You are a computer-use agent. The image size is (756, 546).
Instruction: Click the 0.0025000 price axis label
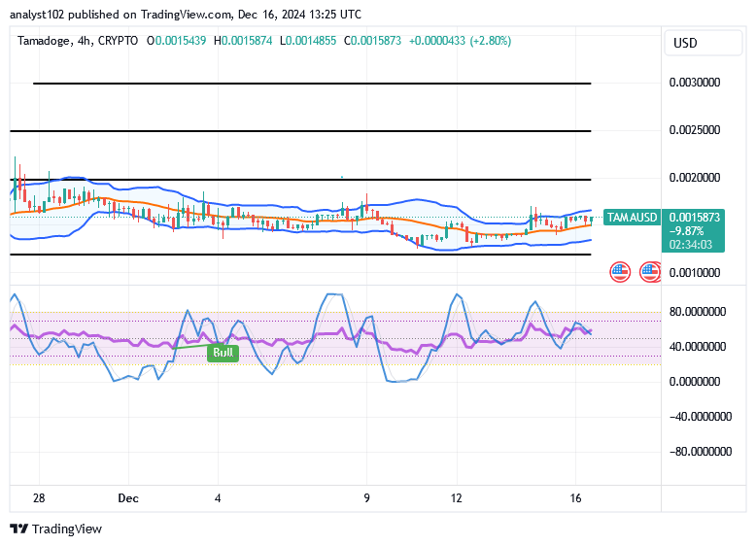click(x=695, y=129)
